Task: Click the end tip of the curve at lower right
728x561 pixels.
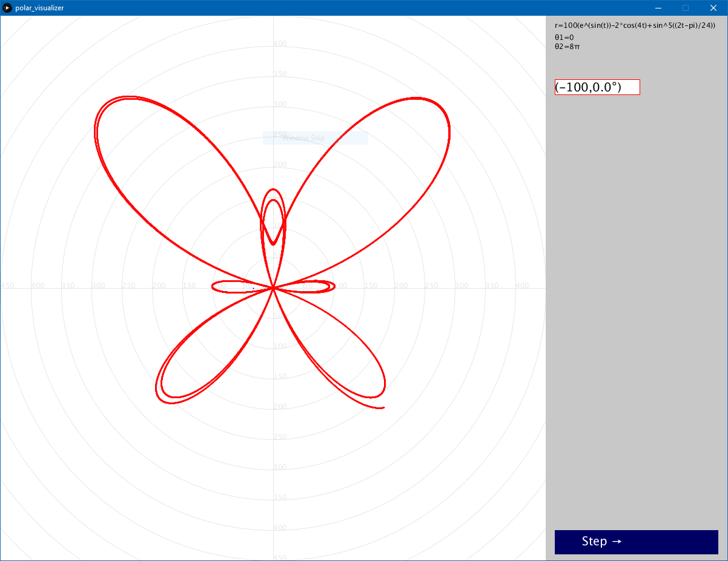Action: click(x=383, y=408)
